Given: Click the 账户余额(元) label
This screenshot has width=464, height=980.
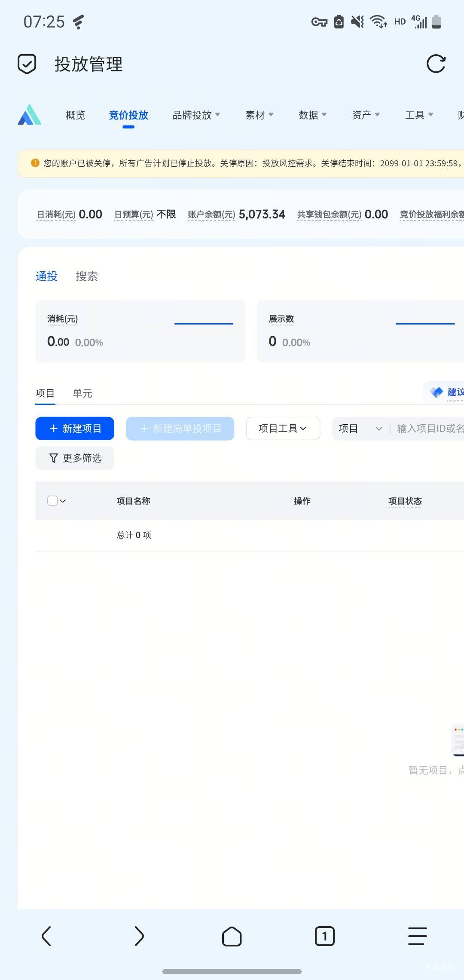Looking at the screenshot, I should (x=211, y=214).
